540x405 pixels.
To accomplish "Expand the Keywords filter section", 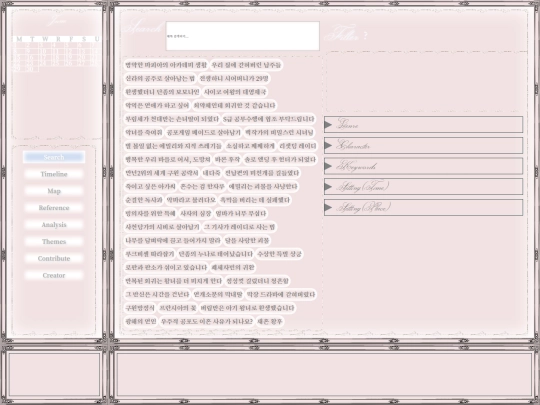I will click(x=423, y=166).
